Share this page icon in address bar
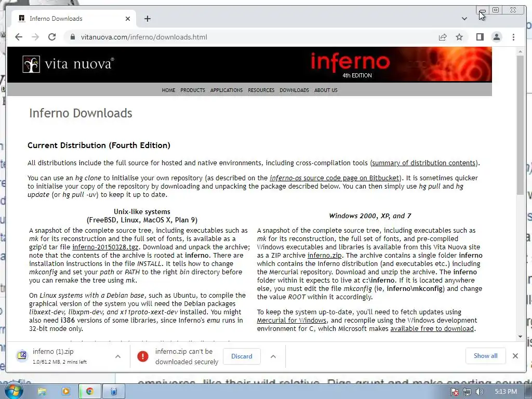 pos(443,37)
